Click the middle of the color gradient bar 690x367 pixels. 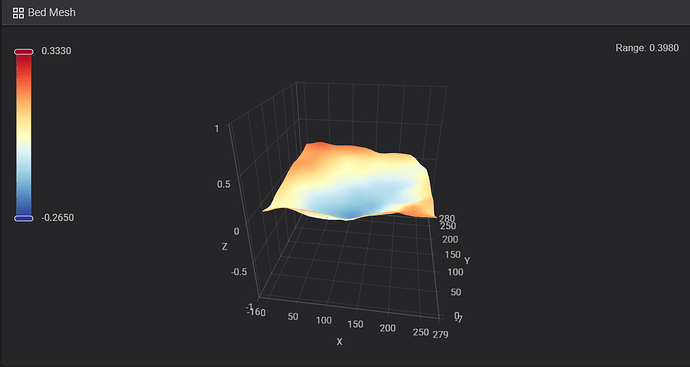24,135
